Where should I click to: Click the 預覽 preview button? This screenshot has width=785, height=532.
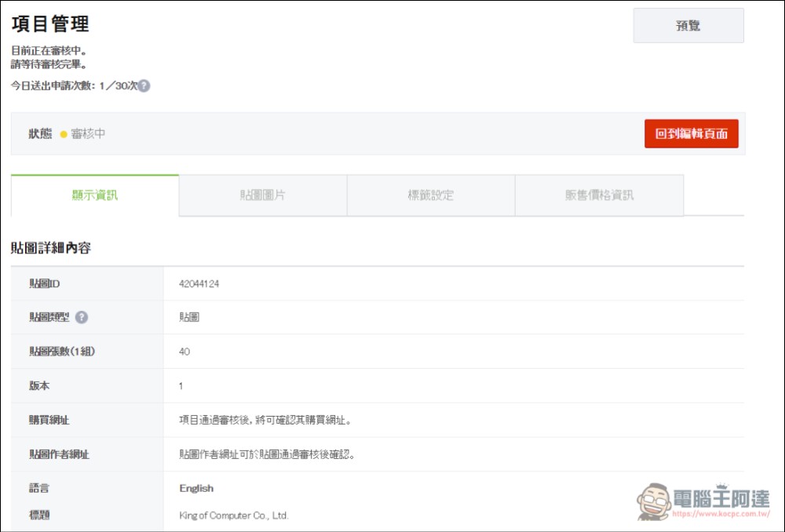(x=687, y=24)
